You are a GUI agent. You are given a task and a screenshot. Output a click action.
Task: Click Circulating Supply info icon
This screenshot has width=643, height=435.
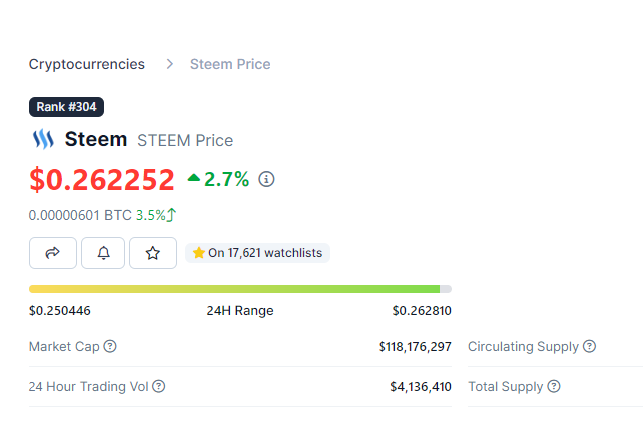[x=590, y=346]
